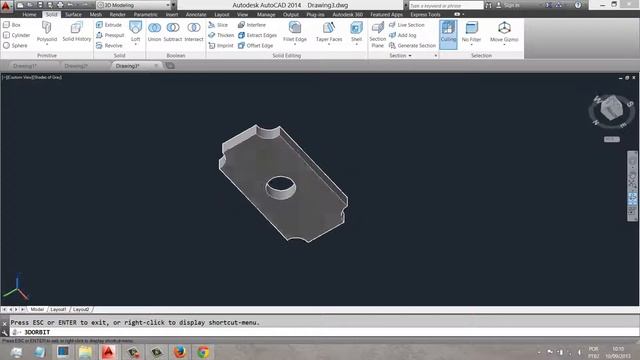Close the command line window
This screenshot has height=360, width=640.
coord(4,323)
